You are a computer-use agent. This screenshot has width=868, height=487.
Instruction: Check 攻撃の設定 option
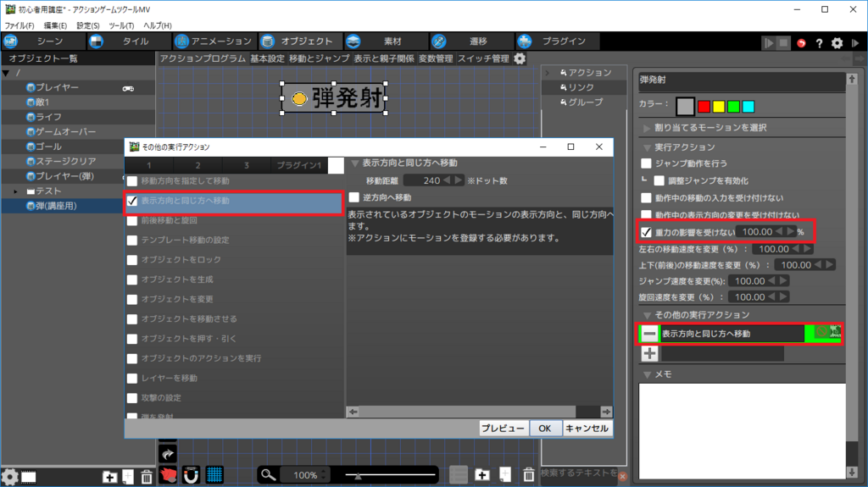click(131, 398)
